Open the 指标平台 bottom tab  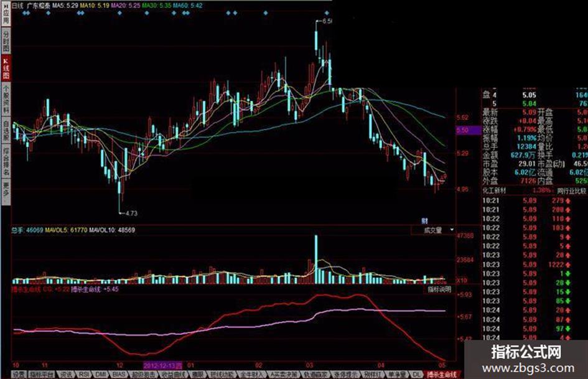[43, 374]
